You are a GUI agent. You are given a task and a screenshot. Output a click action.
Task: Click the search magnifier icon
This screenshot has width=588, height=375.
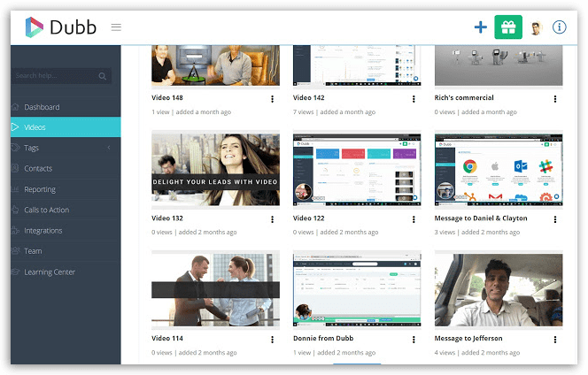(103, 77)
